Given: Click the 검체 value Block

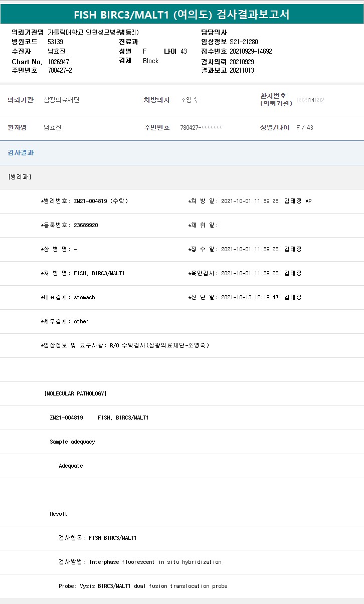Looking at the screenshot, I should tap(150, 61).
